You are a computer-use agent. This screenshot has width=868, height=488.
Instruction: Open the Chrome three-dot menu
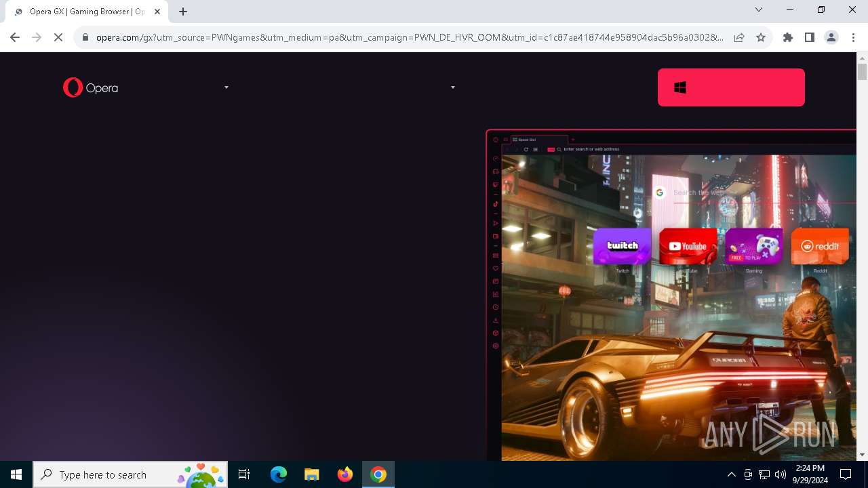tap(853, 37)
